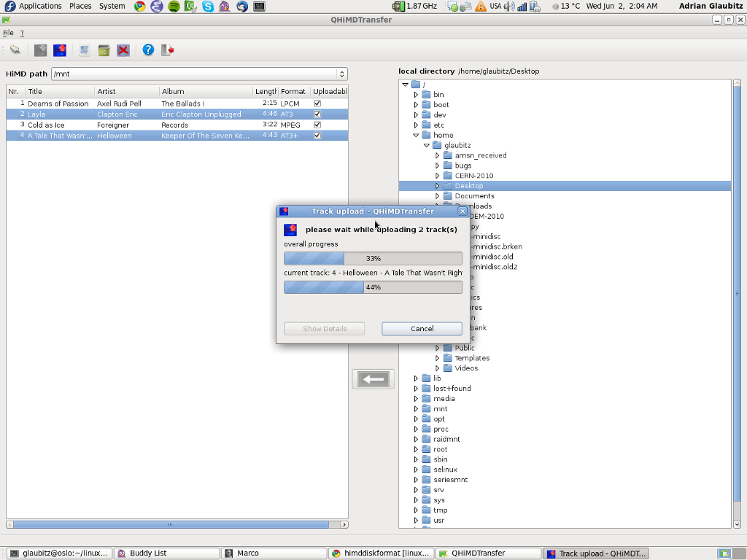Collapse the home folder tree node
The height and width of the screenshot is (560, 747).
(x=417, y=135)
